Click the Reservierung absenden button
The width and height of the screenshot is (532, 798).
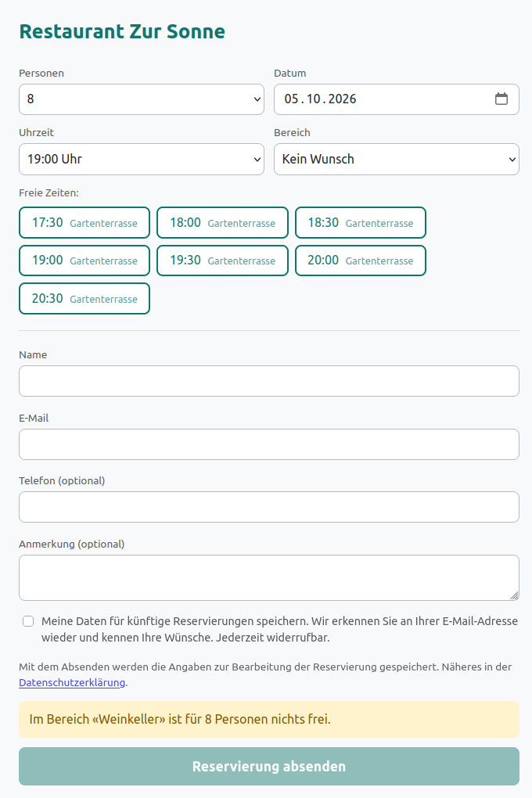click(269, 767)
